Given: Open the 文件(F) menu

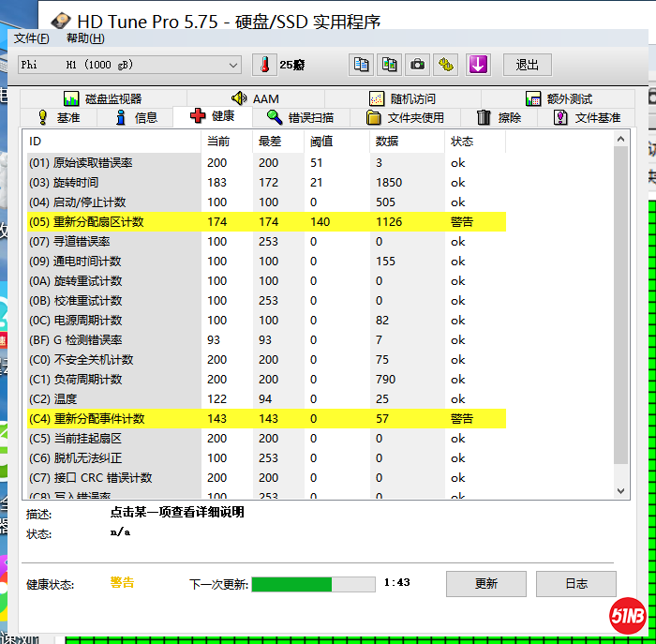Looking at the screenshot, I should [31, 38].
